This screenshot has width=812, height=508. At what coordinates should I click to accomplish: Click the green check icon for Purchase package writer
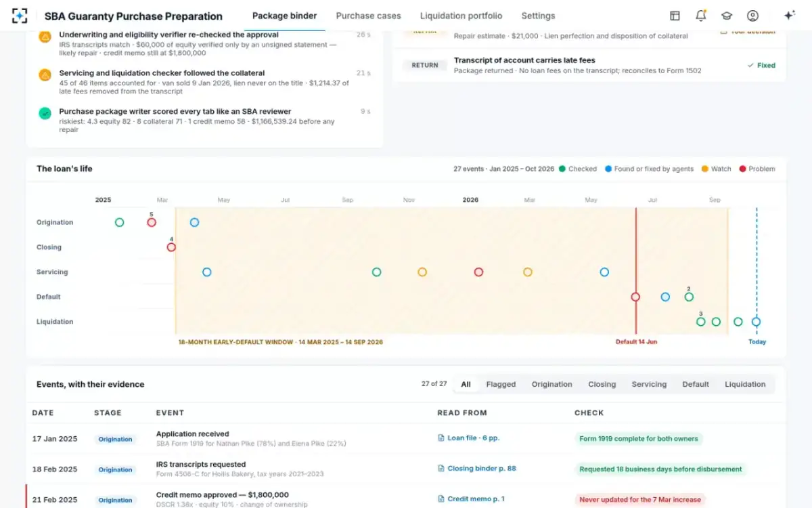click(45, 114)
